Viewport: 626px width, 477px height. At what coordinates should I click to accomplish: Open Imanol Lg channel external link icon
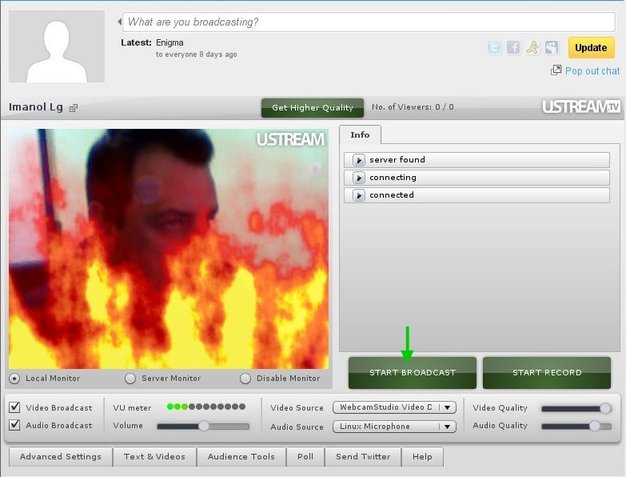[73, 108]
